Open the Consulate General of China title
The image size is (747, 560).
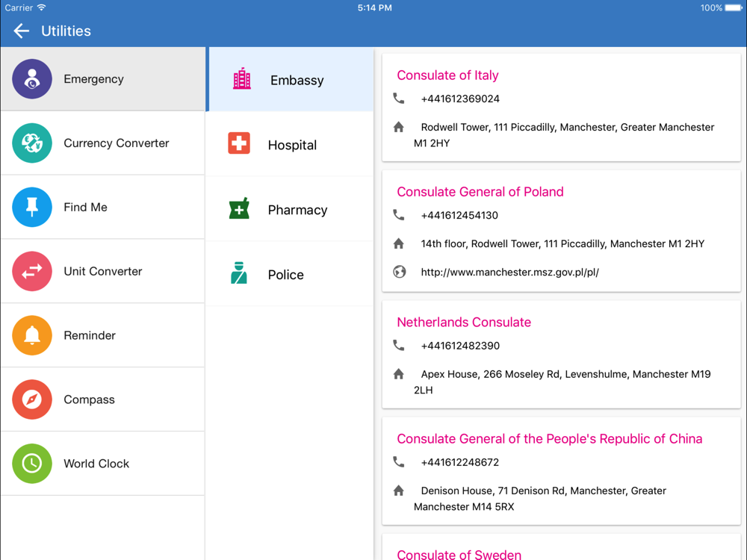coord(550,438)
